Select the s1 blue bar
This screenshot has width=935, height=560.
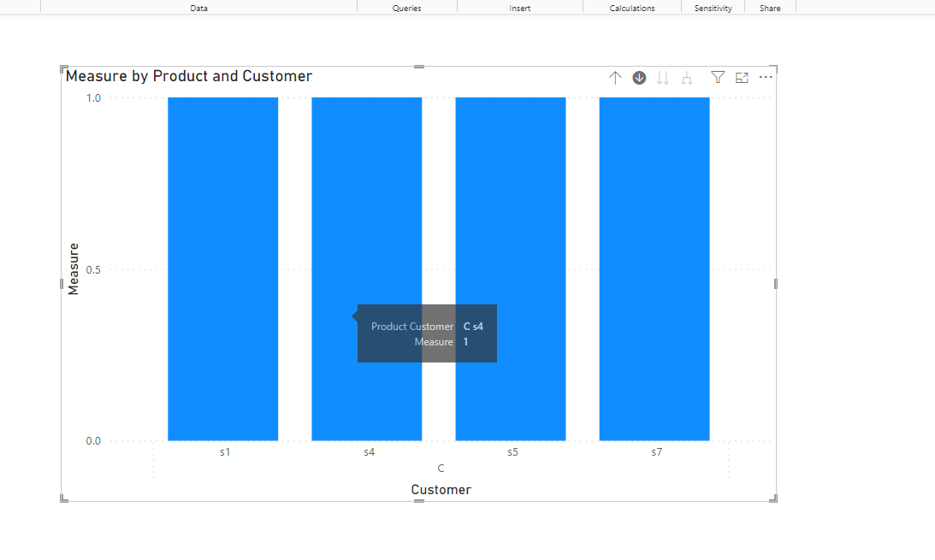point(223,268)
